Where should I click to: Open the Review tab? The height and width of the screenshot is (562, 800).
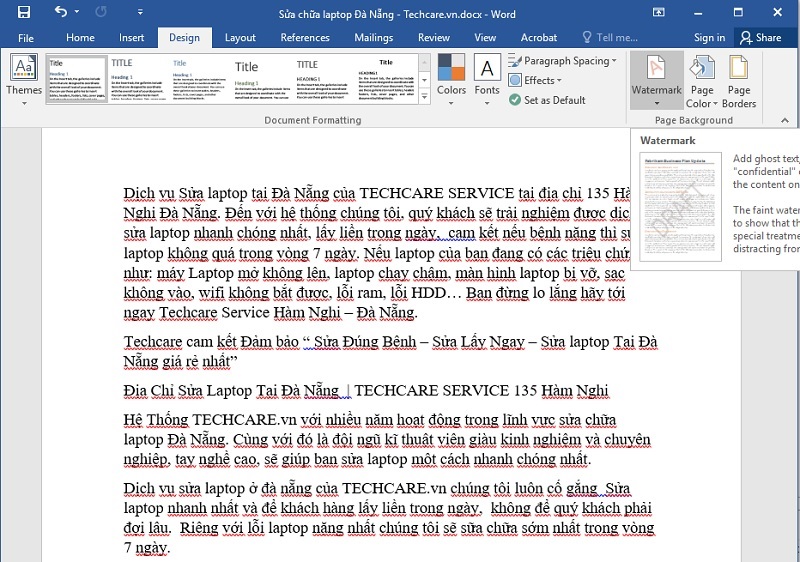click(x=434, y=38)
